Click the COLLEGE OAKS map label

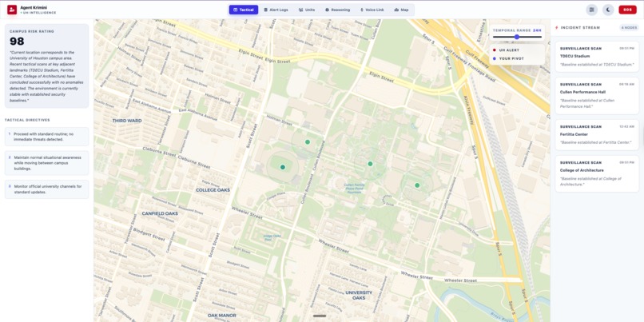pos(213,190)
